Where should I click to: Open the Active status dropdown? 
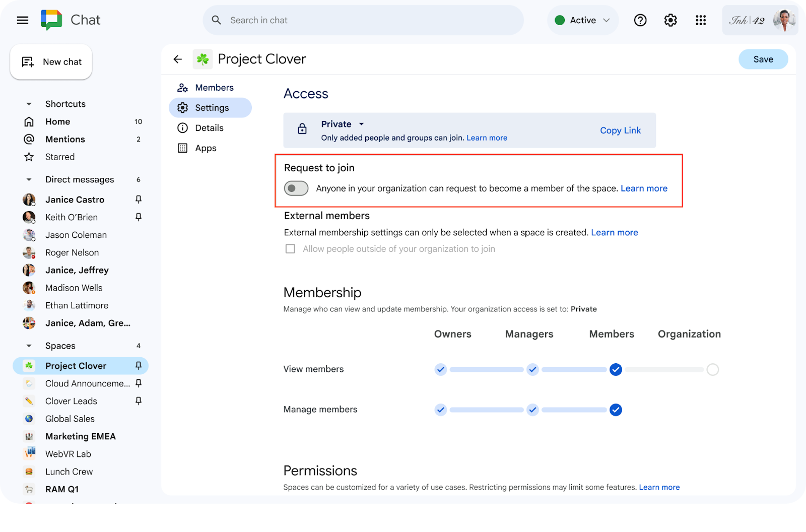582,20
